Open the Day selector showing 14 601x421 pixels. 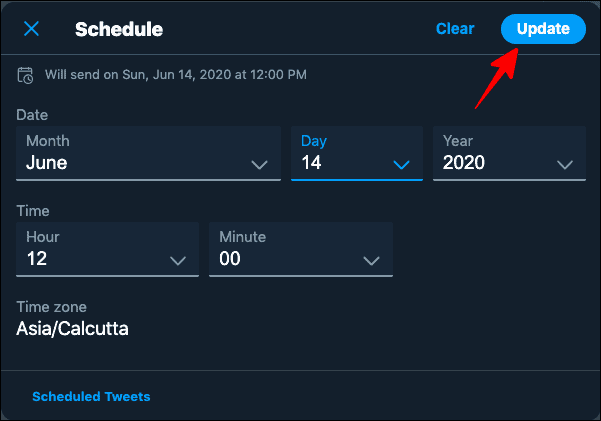coord(357,153)
